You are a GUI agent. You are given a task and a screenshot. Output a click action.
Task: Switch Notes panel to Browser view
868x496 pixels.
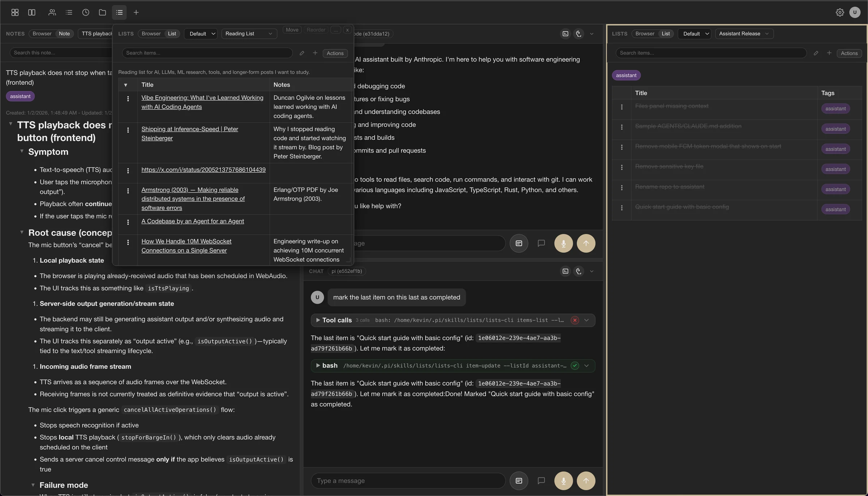(42, 34)
